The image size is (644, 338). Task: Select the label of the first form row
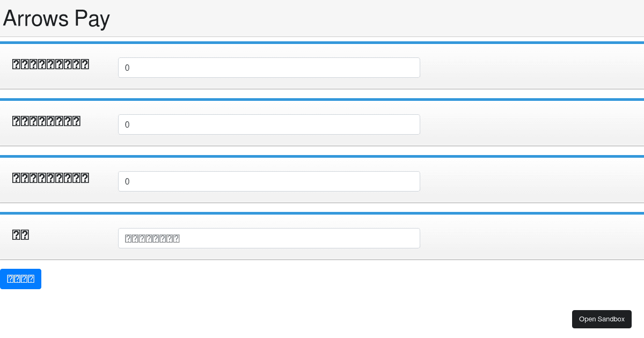(x=50, y=64)
